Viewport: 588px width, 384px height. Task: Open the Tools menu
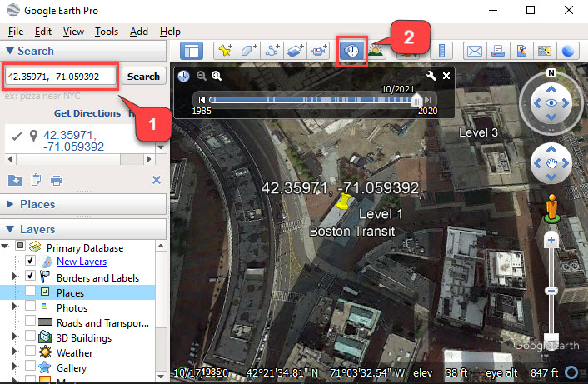click(x=107, y=32)
